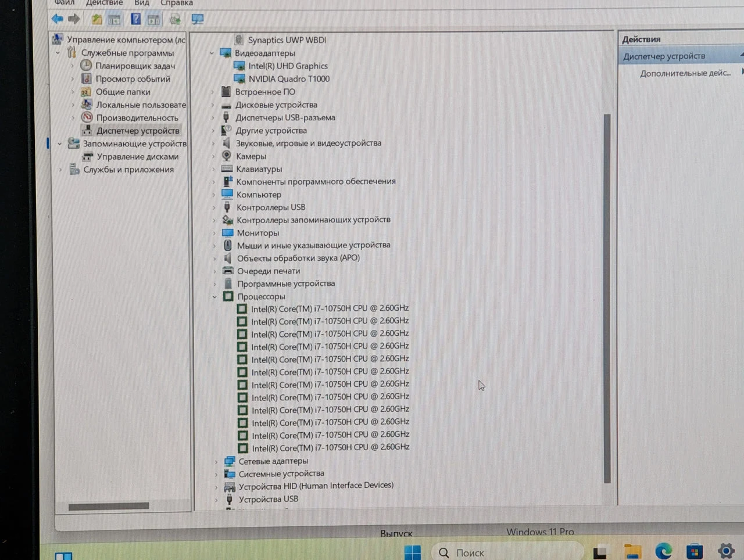Click the scan hardware monitor icon
The height and width of the screenshot is (560, 744).
click(x=198, y=20)
